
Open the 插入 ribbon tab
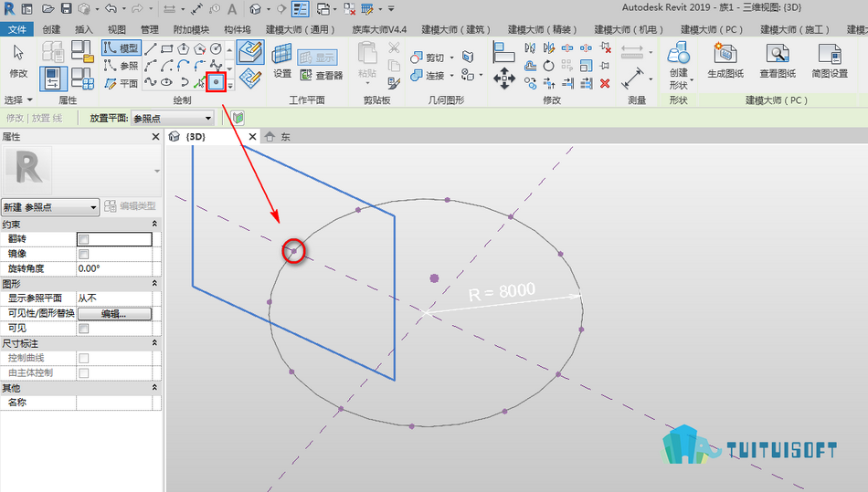click(x=83, y=29)
